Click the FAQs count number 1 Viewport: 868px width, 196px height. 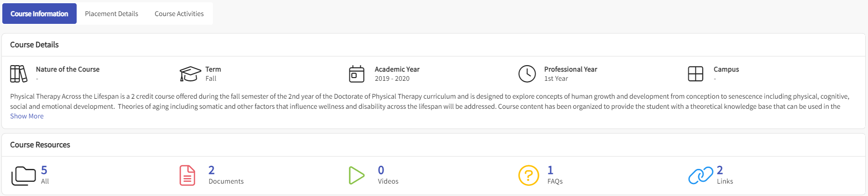(x=550, y=170)
